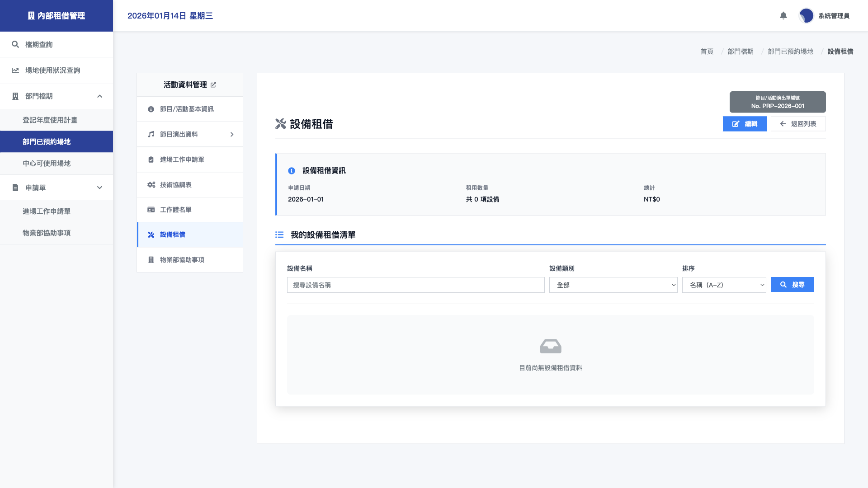Go to 節目/活動基本資訊 in the side panel
Image resolution: width=868 pixels, height=488 pixels.
point(187,109)
